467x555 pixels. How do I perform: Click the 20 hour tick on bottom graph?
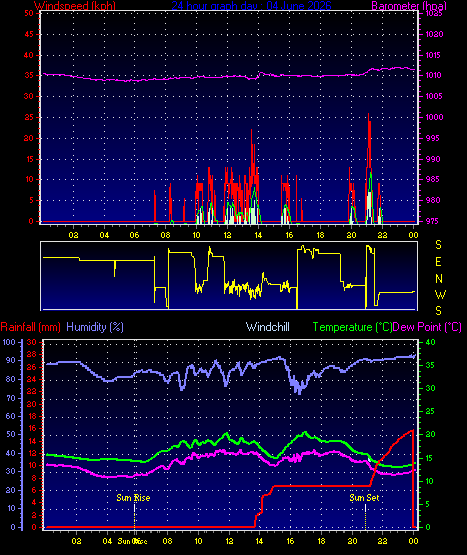pyautogui.click(x=352, y=541)
